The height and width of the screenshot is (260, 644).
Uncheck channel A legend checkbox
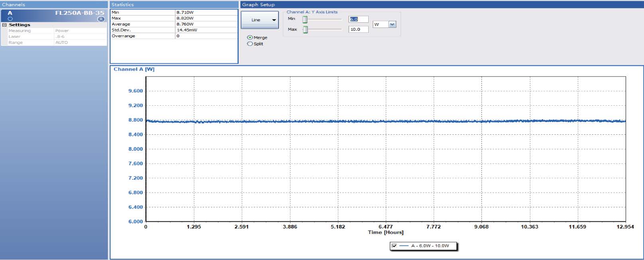click(394, 246)
